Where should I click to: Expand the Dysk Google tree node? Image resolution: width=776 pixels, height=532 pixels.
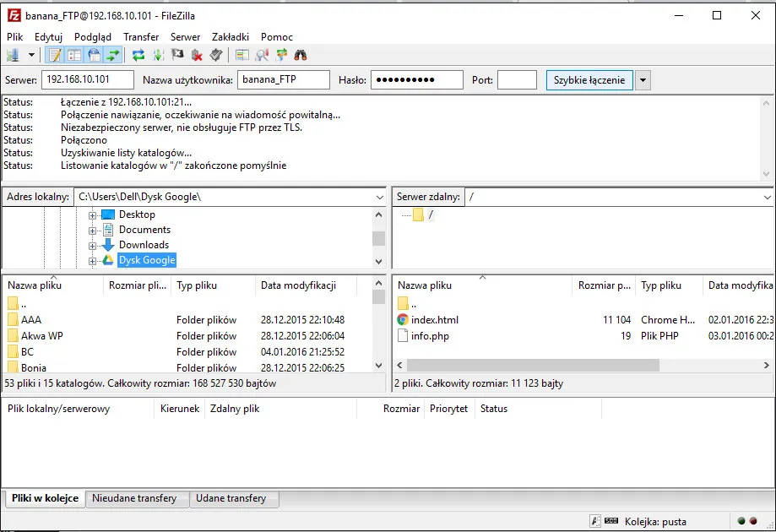click(x=93, y=261)
